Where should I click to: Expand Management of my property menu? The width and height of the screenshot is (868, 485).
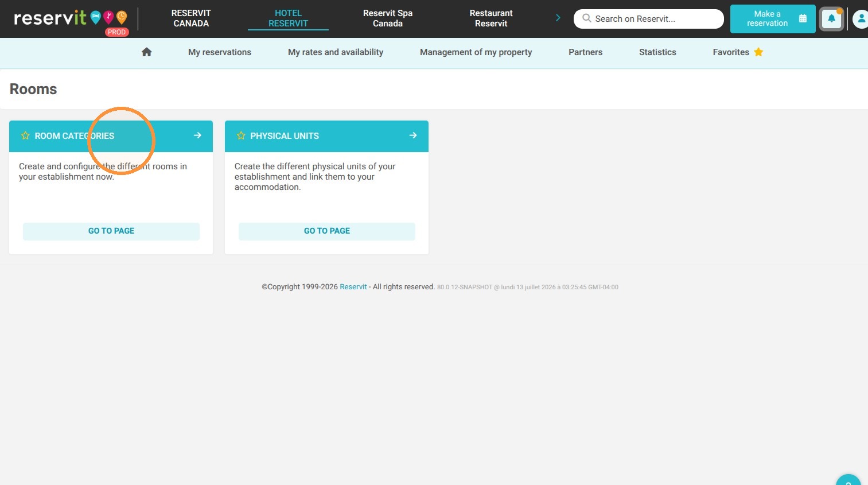(x=476, y=52)
